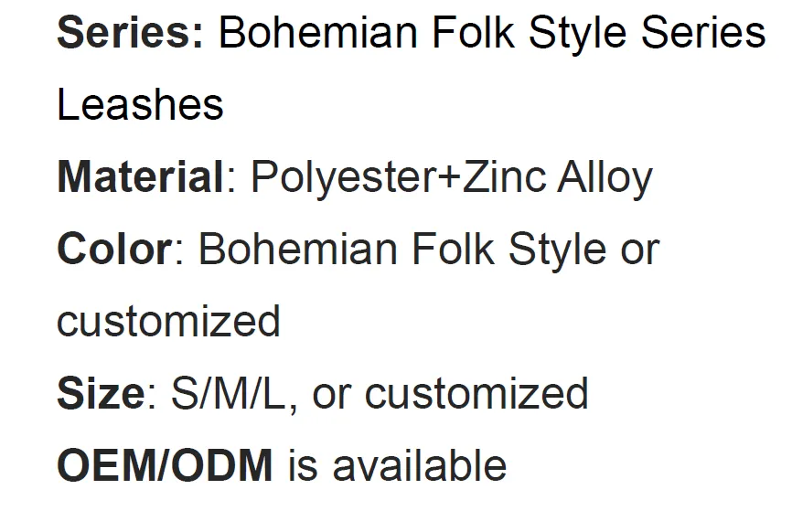Click the 'Bohemian Folk Style Series' text
Screen dimensions: 792x532
coord(492,34)
